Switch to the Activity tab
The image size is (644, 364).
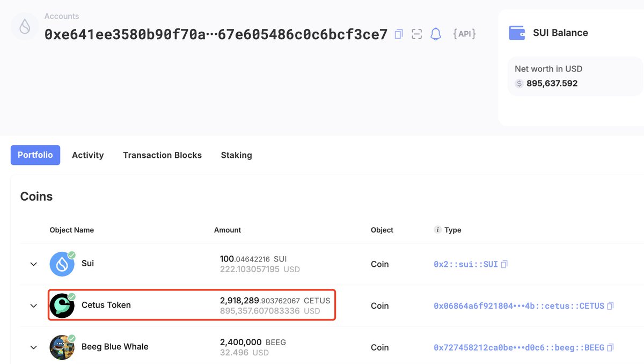(87, 155)
